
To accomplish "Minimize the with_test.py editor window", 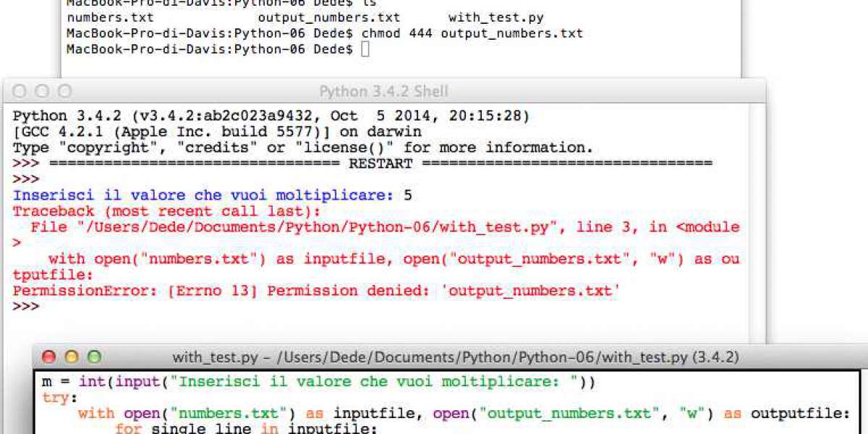I will (71, 357).
